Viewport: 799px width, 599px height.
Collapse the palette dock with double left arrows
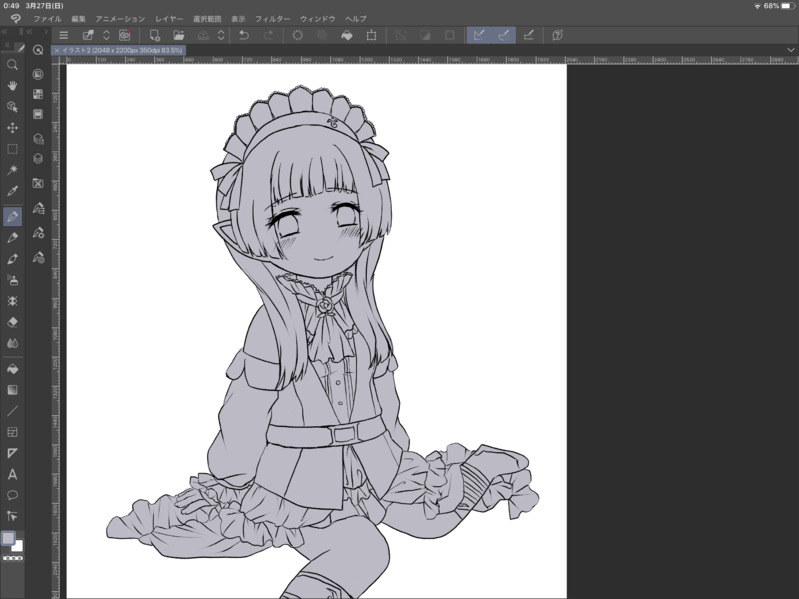click(4, 32)
